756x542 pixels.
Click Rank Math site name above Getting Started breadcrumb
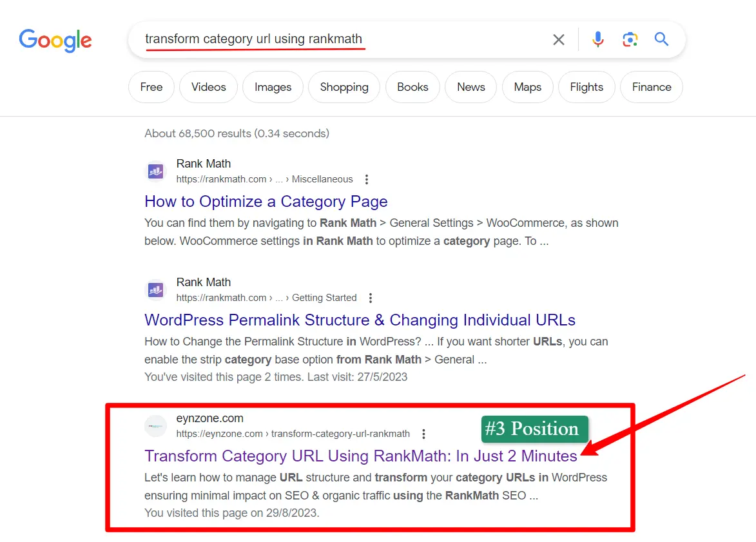tap(204, 282)
